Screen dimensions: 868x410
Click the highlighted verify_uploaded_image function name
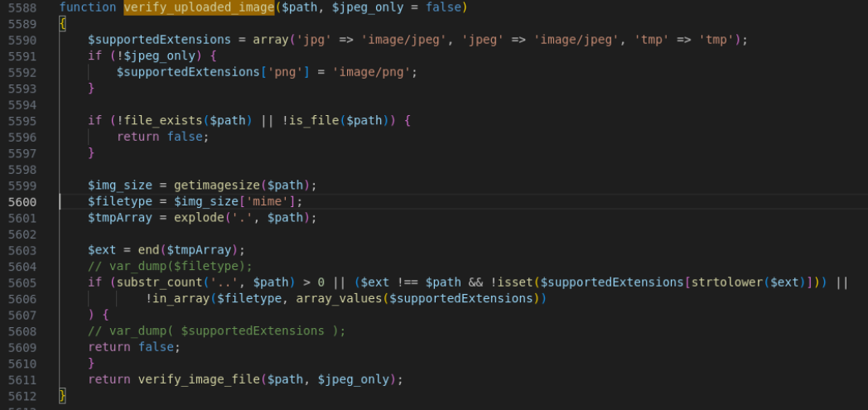coord(199,7)
